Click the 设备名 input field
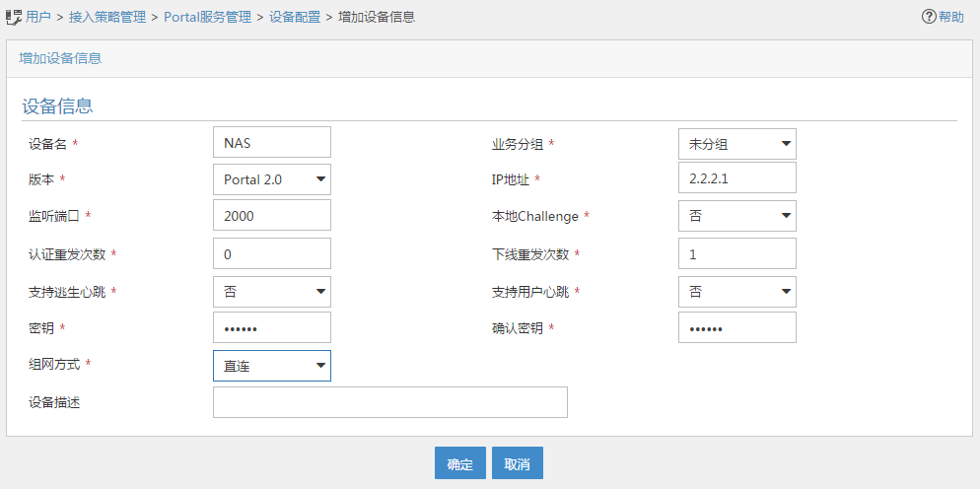980x489 pixels. [272, 143]
